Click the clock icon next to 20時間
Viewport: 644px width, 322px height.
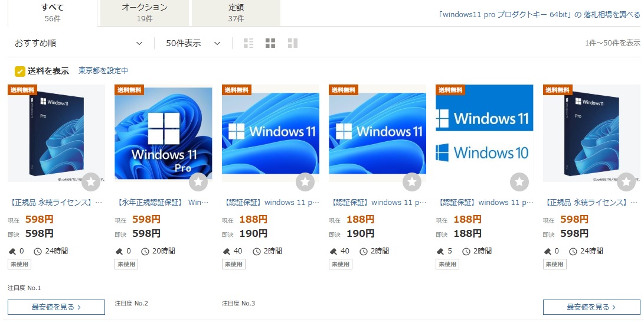click(145, 251)
